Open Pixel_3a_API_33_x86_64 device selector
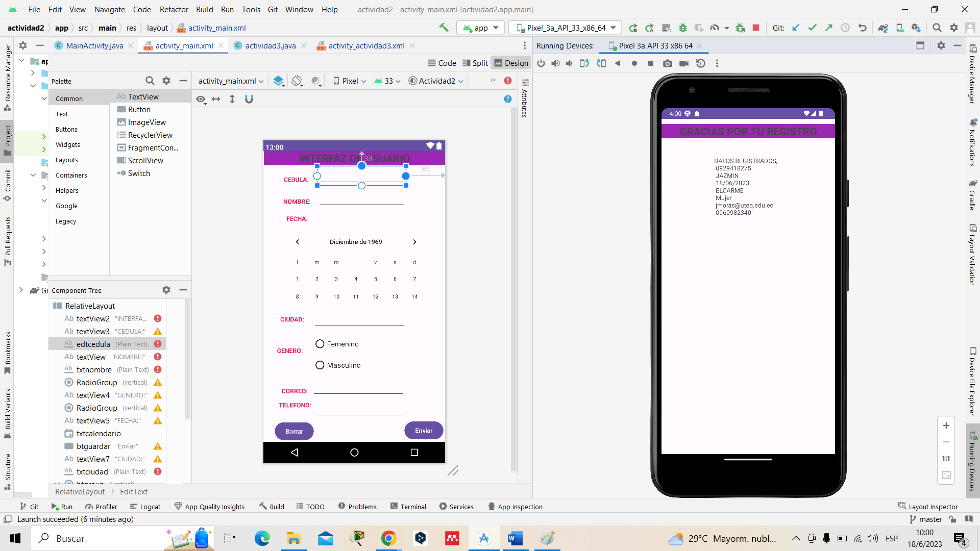 (566, 28)
